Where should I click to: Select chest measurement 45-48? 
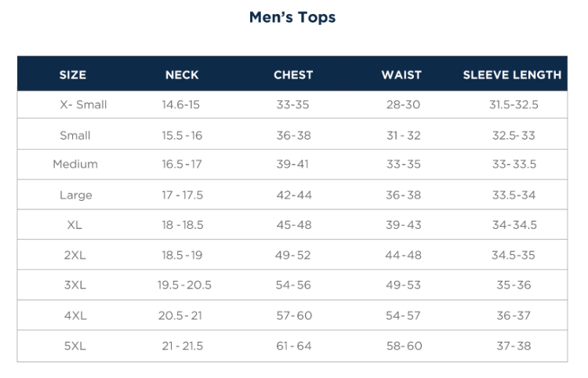[x=294, y=225]
